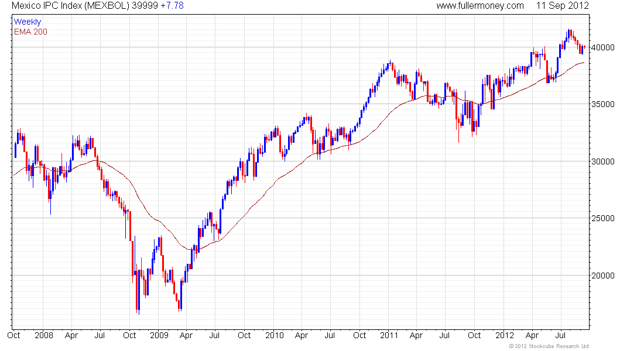The height and width of the screenshot is (351, 644).
Task: Click the date '11 Sep 2012'
Action: (562, 6)
